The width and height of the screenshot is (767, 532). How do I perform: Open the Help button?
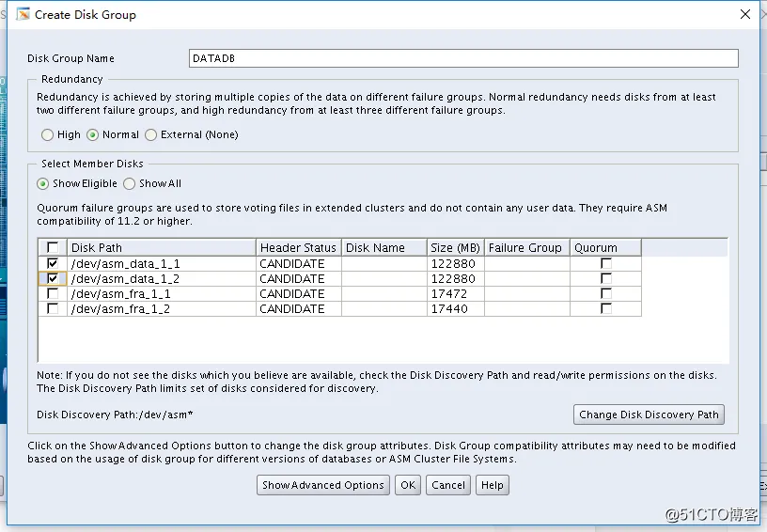coord(492,485)
